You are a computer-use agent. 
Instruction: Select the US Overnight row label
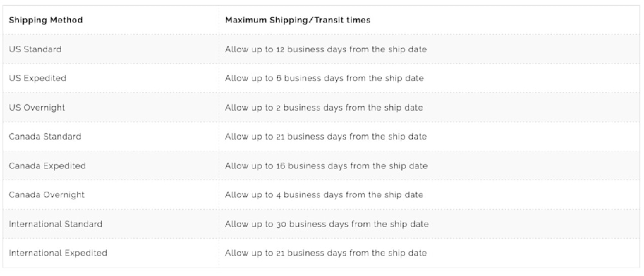tap(37, 107)
